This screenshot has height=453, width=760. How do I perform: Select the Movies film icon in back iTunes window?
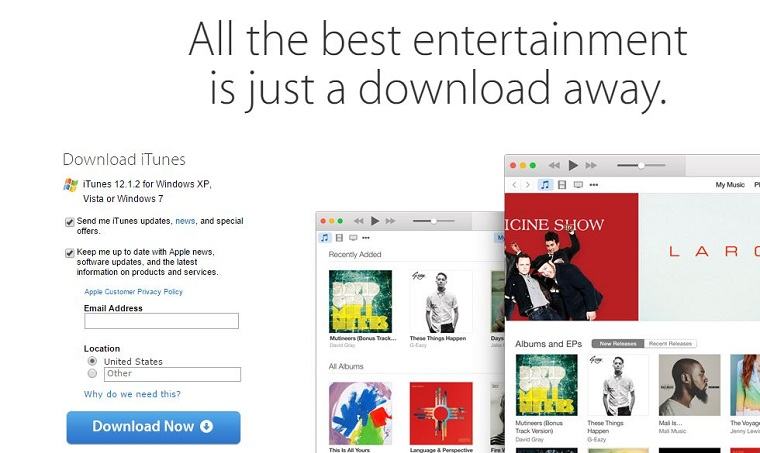coord(339,238)
